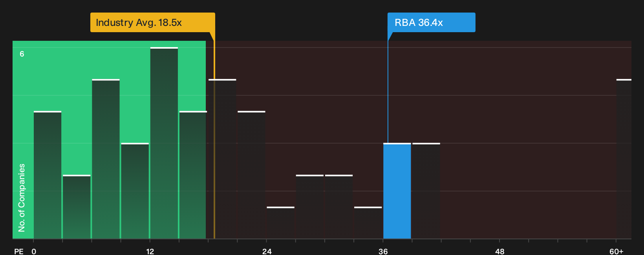
Task: Click the Industry Avg. 18.5x label
Action: [153, 22]
